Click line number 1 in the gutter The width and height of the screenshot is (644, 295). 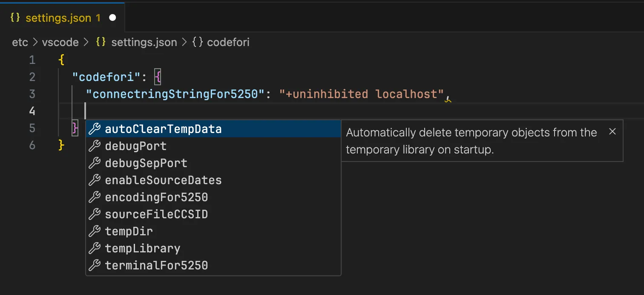pyautogui.click(x=32, y=60)
